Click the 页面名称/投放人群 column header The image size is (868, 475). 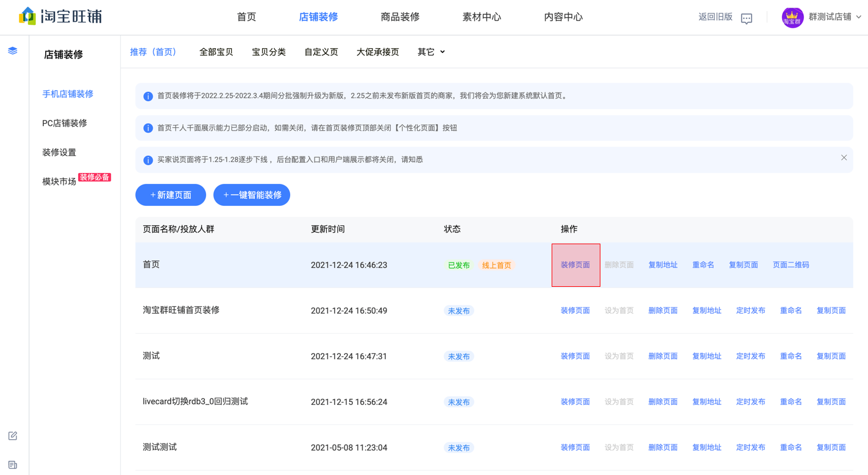(179, 229)
